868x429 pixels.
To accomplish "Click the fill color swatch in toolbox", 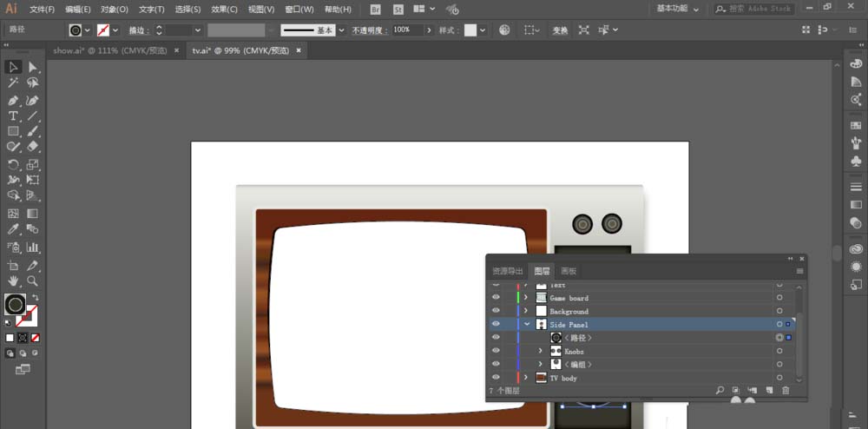I will [14, 304].
